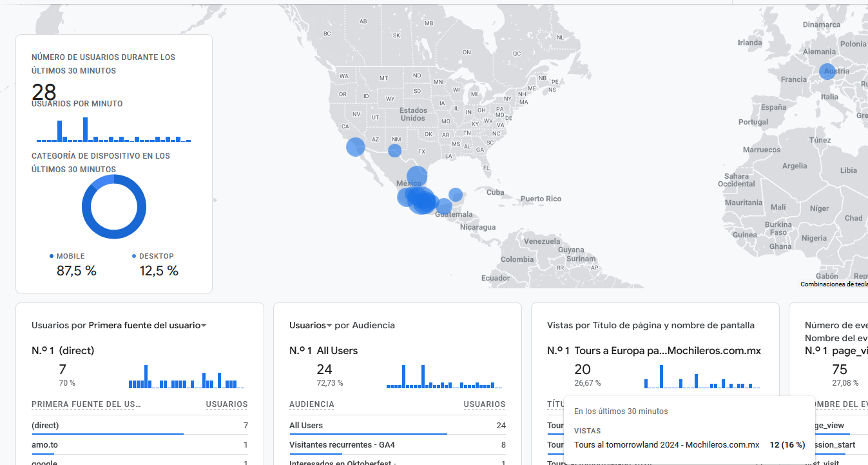Open the Usuarios dropdown in Audiencia card

[311, 325]
